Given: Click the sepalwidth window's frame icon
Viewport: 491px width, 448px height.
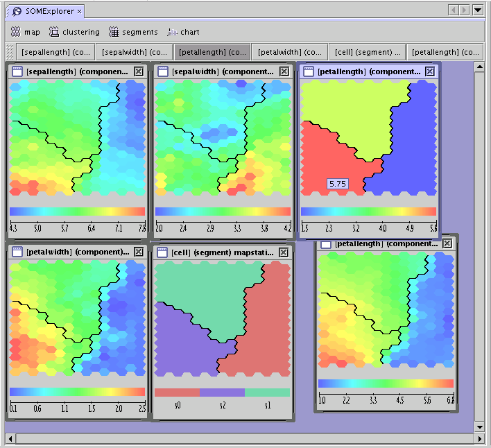Looking at the screenshot, I should (x=163, y=71).
